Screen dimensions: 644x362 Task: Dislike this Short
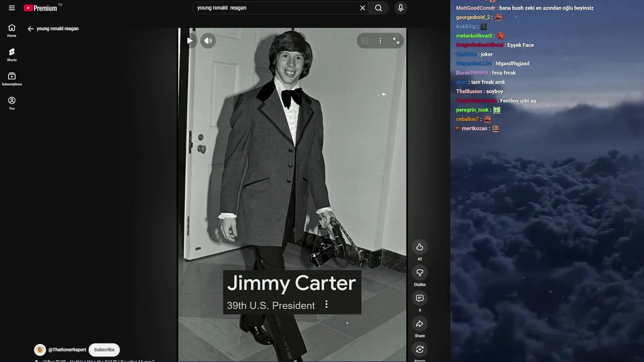420,273
